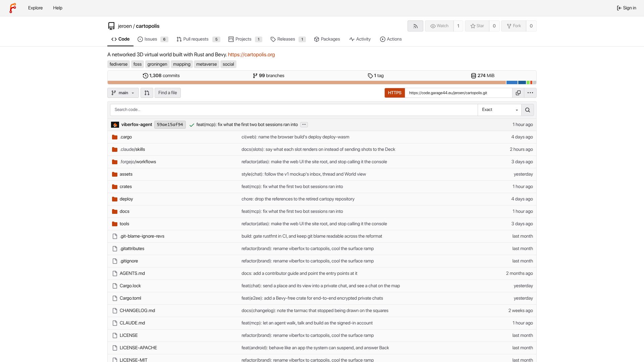Image resolution: width=644 pixels, height=362 pixels.
Task: Open the main branch dropdown
Action: [x=123, y=93]
